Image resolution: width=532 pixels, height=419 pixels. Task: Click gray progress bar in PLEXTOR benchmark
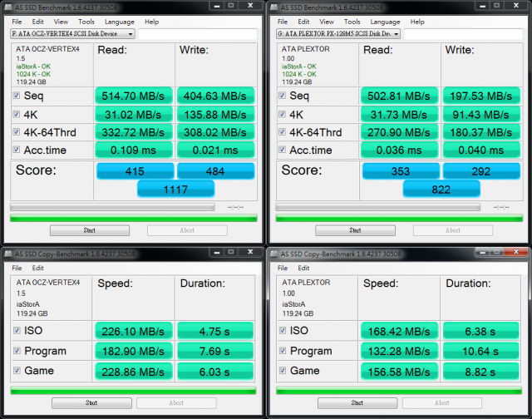tap(378, 207)
